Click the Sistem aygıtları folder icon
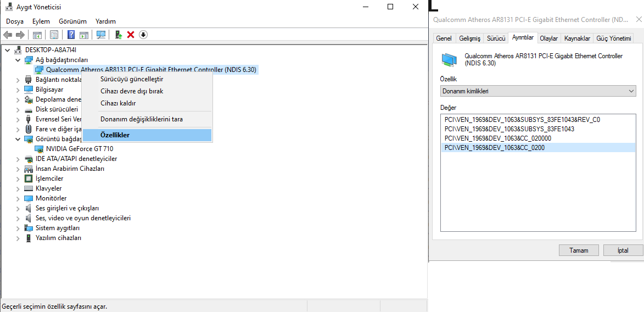 29,228
